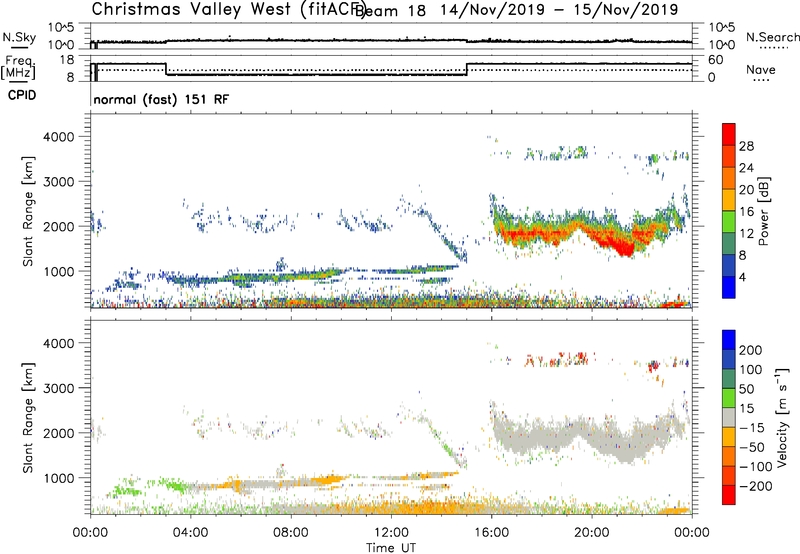Click the 4000 tick on the velocity panel

point(58,343)
